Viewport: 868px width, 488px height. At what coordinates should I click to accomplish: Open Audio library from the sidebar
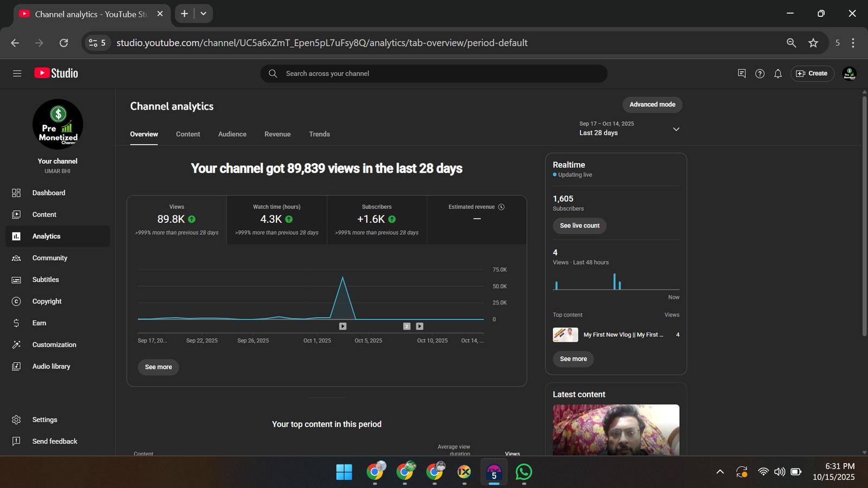[51, 367]
